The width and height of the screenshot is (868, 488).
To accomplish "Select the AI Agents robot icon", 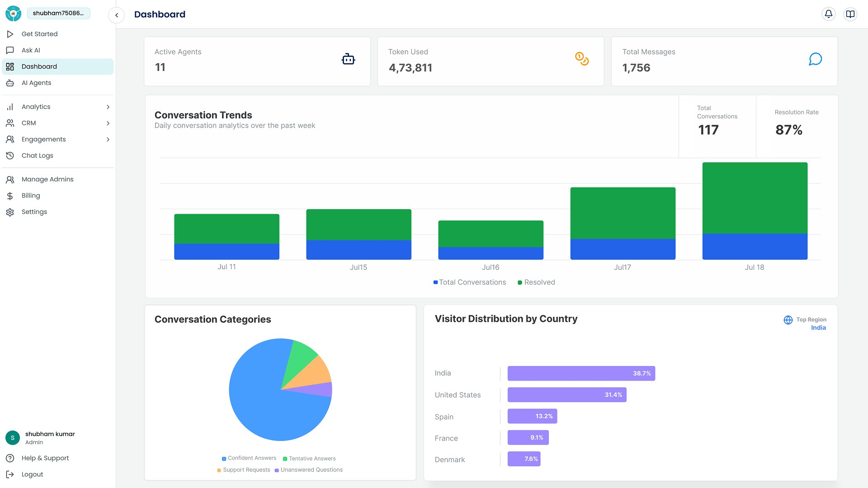I will [x=10, y=83].
